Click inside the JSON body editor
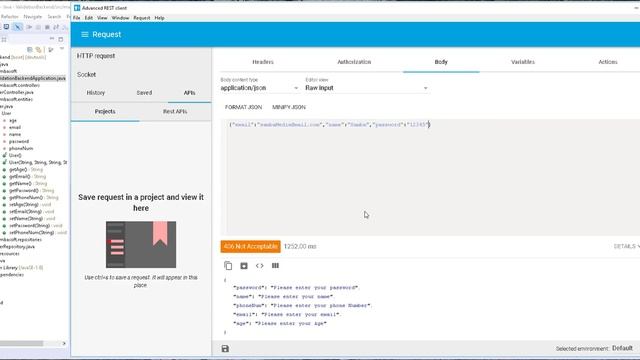 click(x=431, y=178)
